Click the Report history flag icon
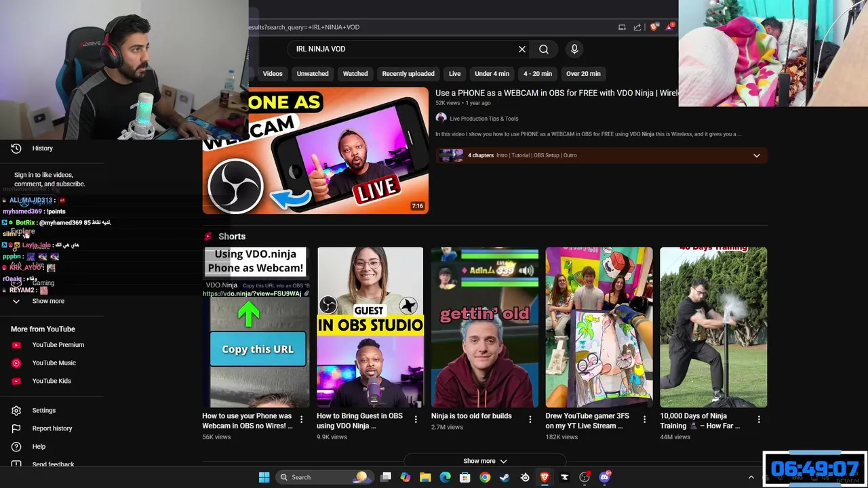The image size is (868, 488). (16, 428)
